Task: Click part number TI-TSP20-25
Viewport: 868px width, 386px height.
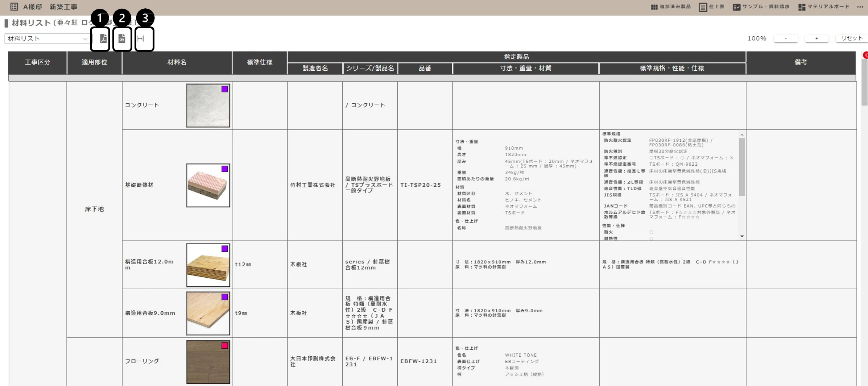Action: pyautogui.click(x=421, y=185)
